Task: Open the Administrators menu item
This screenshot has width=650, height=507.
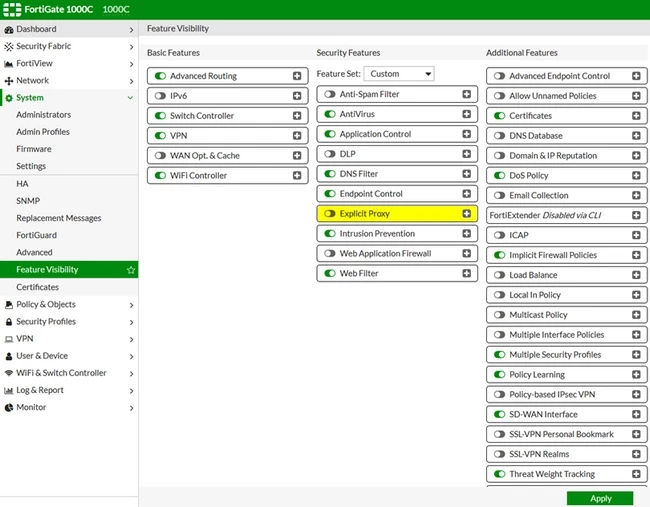Action: coord(44,115)
